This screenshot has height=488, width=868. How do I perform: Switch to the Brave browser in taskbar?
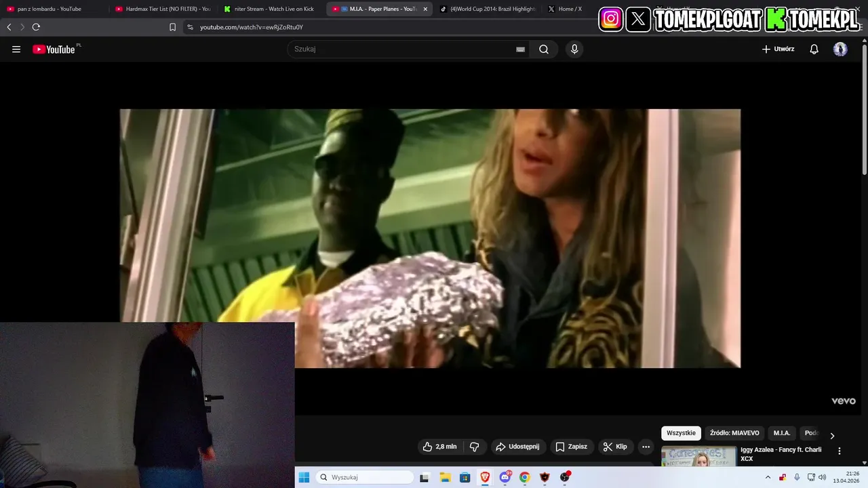click(485, 477)
